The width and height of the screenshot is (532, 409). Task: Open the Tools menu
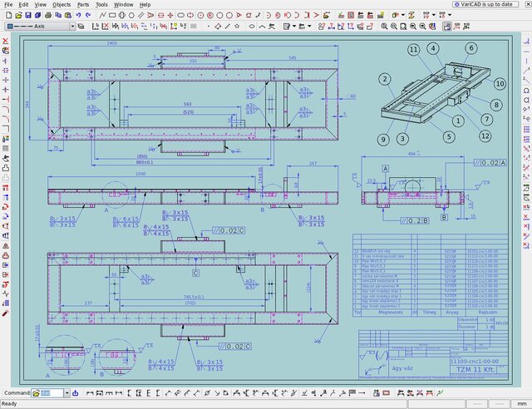101,4
